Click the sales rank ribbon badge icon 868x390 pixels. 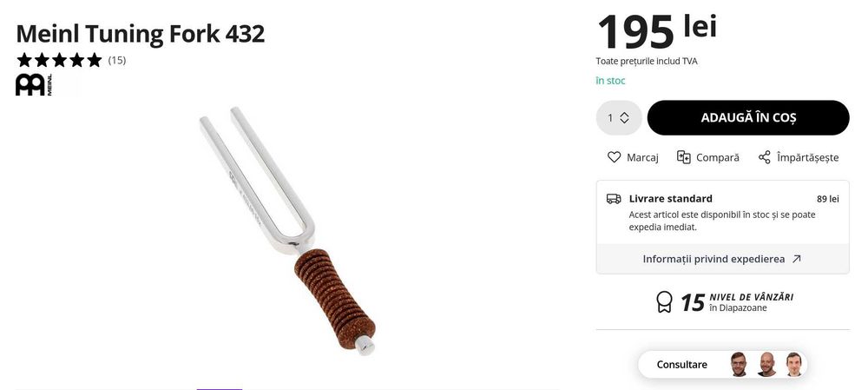pyautogui.click(x=664, y=302)
